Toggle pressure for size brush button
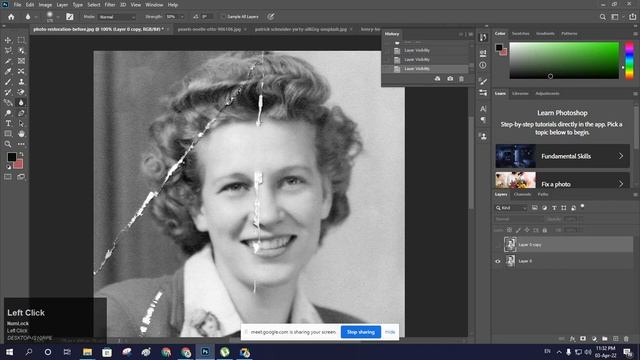Viewport: 640px width, 360px height. click(x=270, y=17)
